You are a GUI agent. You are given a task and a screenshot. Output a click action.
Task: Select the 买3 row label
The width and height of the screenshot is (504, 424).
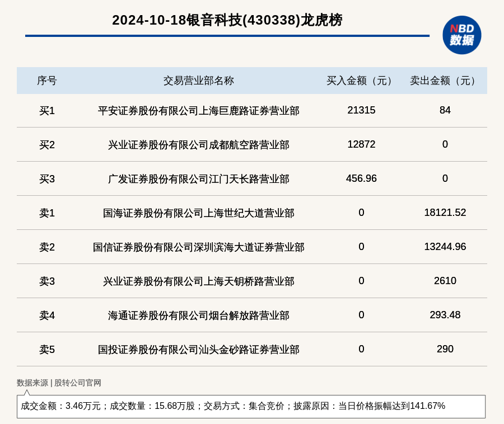pos(47,179)
